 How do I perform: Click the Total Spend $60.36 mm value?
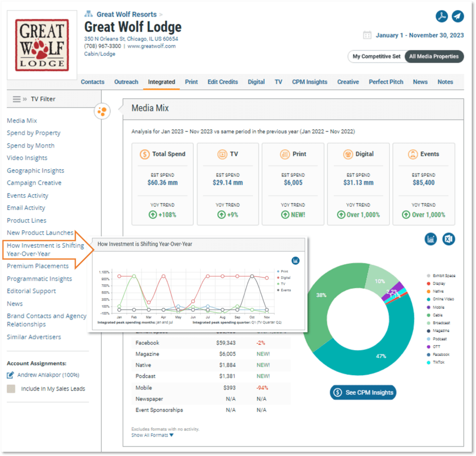click(163, 183)
